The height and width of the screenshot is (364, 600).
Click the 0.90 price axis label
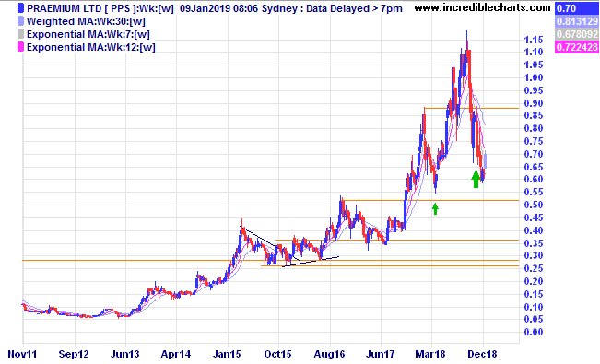click(534, 103)
